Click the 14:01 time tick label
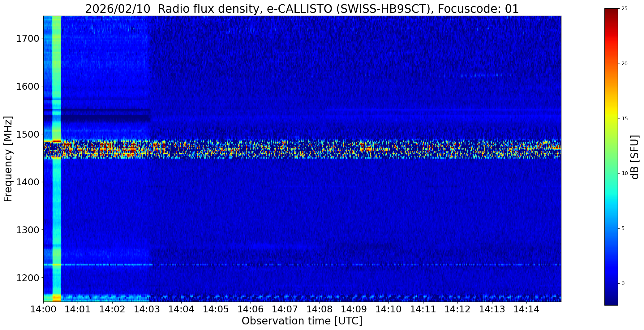Screen dimensions: 644x330 (x=78, y=309)
